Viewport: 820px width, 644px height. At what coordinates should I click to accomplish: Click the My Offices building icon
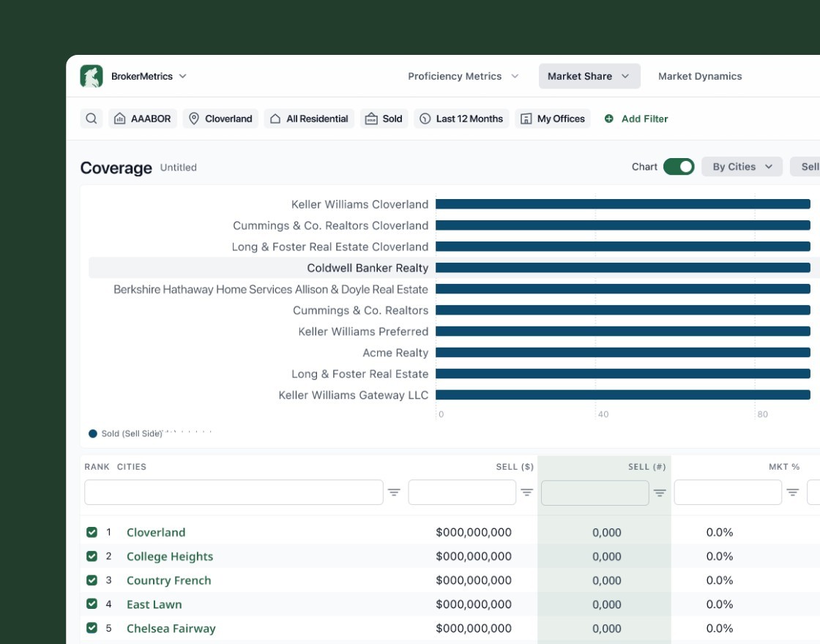tap(526, 119)
